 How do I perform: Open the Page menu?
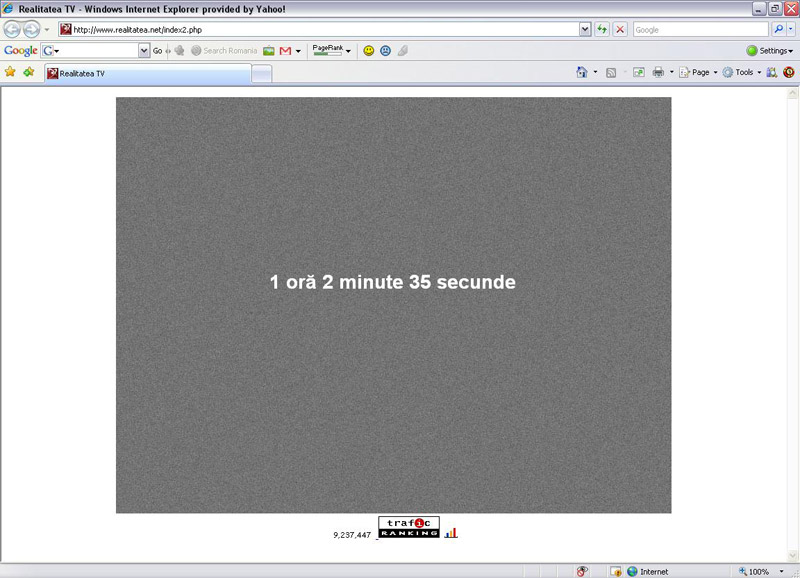click(698, 72)
